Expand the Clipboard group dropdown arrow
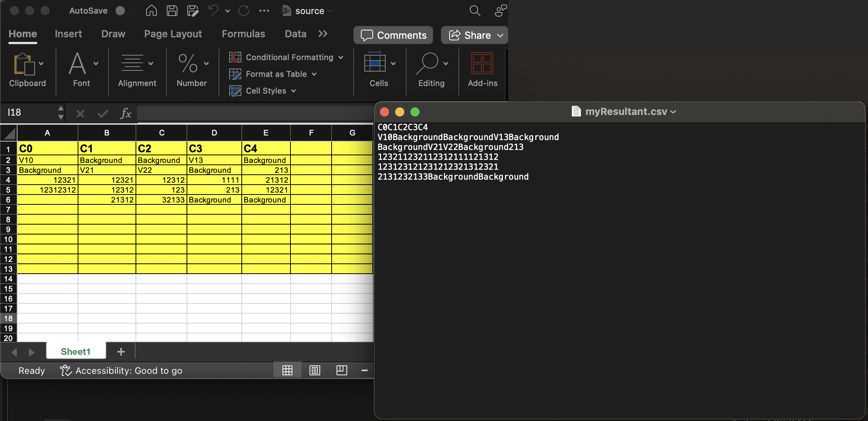The image size is (868, 421). pyautogui.click(x=41, y=64)
